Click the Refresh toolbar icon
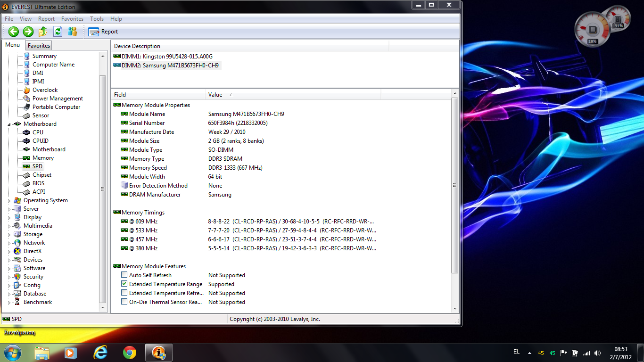Viewport: 644px width, 362px height. tap(58, 32)
